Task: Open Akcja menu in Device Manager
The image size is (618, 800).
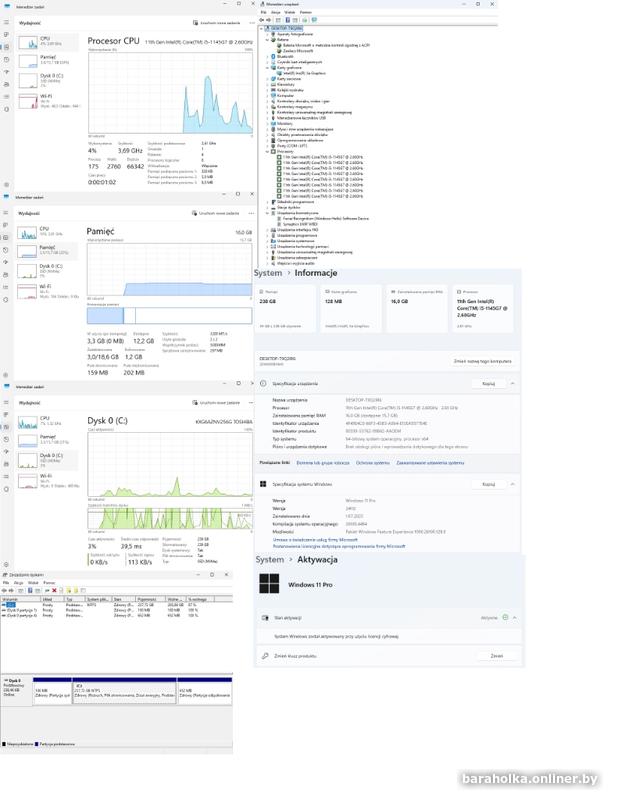Action: point(276,12)
